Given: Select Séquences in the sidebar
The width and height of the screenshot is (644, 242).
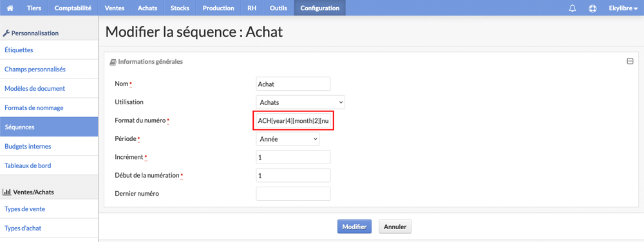Looking at the screenshot, I should point(49,127).
